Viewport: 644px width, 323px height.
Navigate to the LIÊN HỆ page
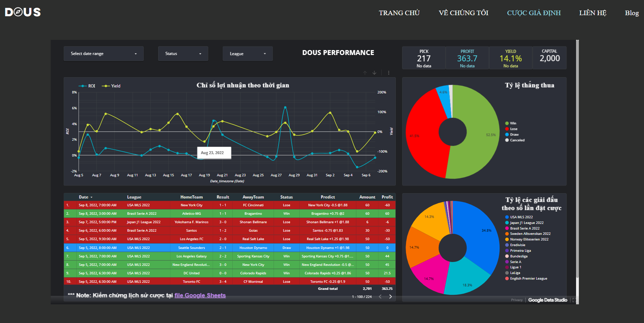593,13
